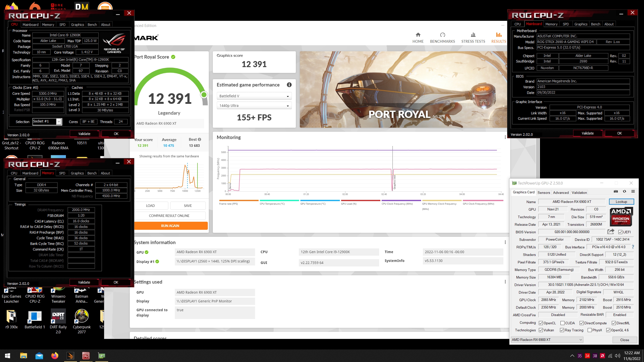Click Graphics test marker in monitoring chart
This screenshot has width=644, height=362.
click(x=394, y=182)
